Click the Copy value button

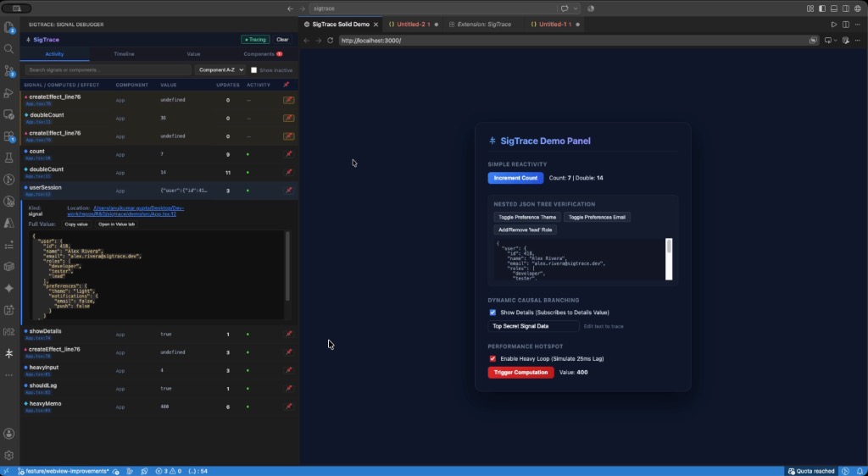click(76, 224)
